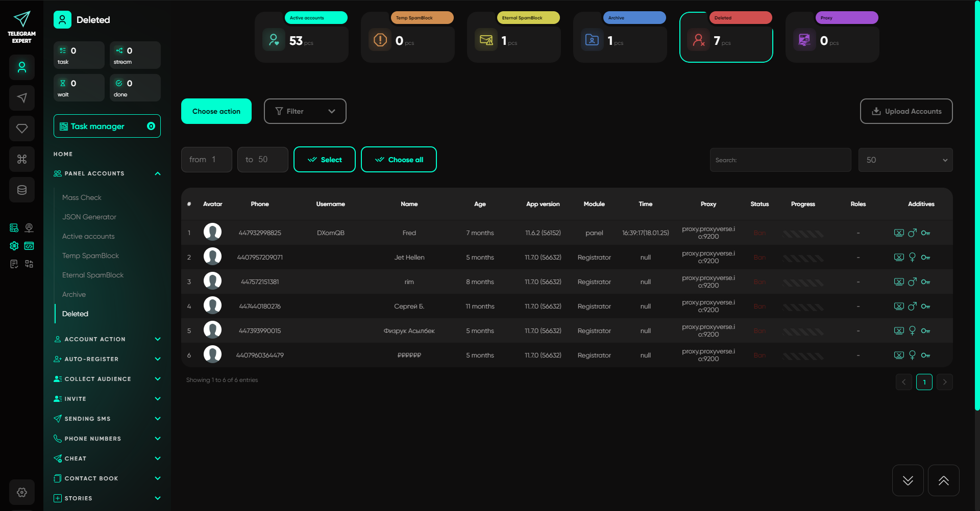Click the key icon in Fred's row
Viewport: 980px width, 511px height.
click(x=925, y=233)
